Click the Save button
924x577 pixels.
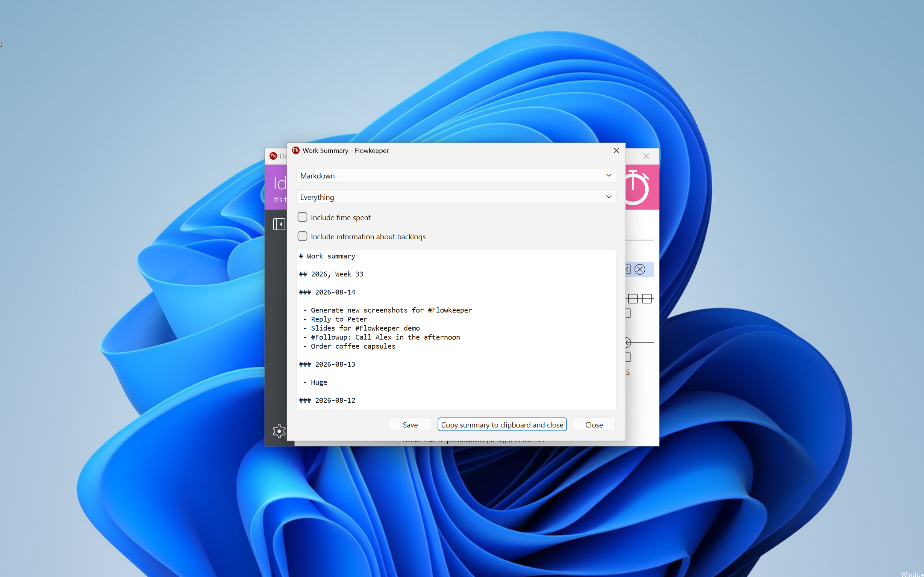(410, 425)
